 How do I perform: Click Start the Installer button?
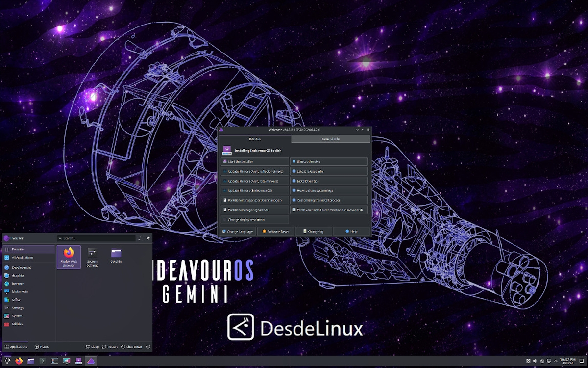pos(254,161)
